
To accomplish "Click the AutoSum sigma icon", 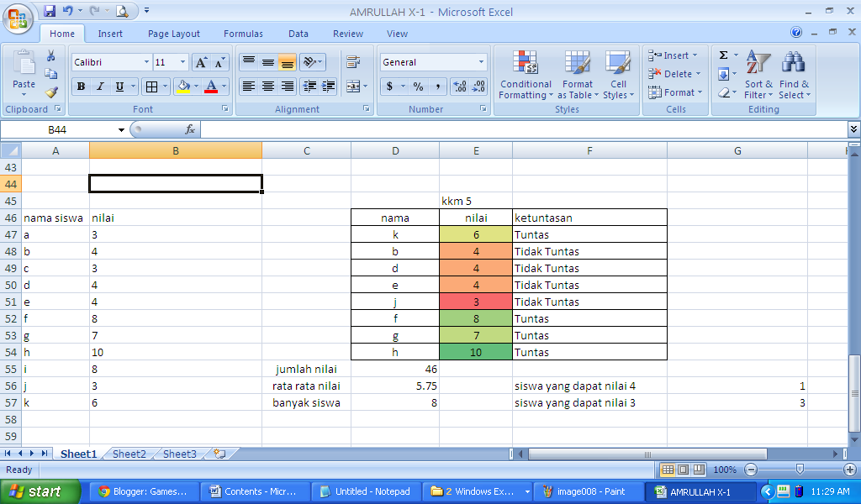I will point(724,55).
